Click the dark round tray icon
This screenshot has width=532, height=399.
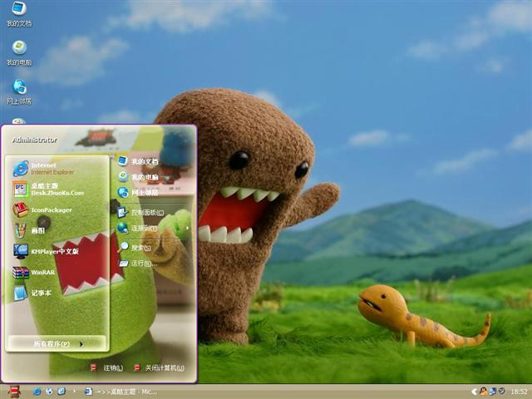(501, 392)
